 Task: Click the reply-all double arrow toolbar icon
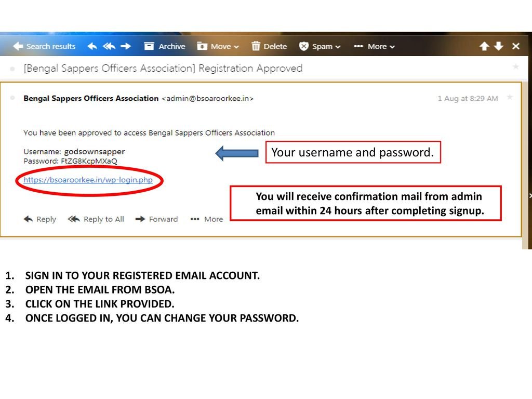109,46
